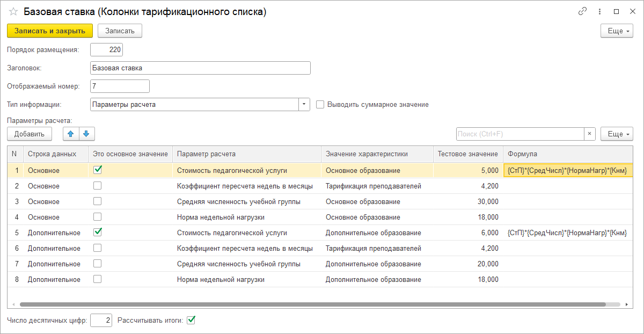
Task: Clear the search field with X
Action: [x=590, y=134]
